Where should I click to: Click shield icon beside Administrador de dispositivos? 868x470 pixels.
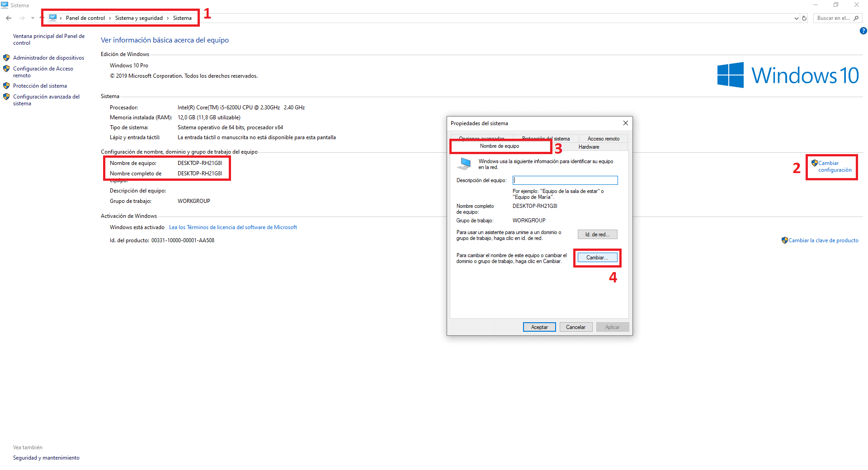click(x=6, y=58)
